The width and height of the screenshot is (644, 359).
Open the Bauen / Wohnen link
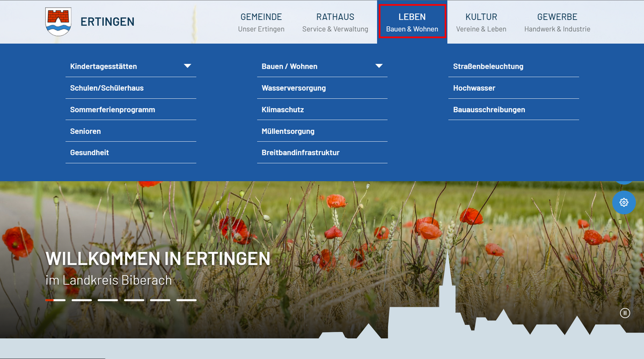tap(289, 67)
